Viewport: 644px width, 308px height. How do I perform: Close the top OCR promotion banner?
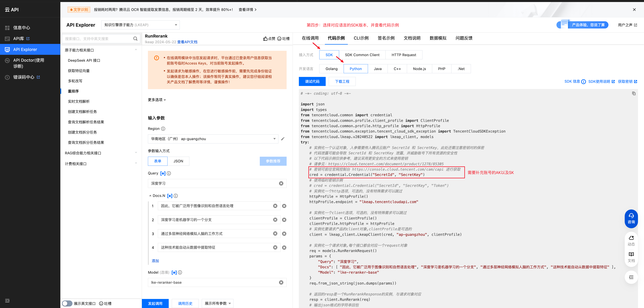tap(634, 10)
